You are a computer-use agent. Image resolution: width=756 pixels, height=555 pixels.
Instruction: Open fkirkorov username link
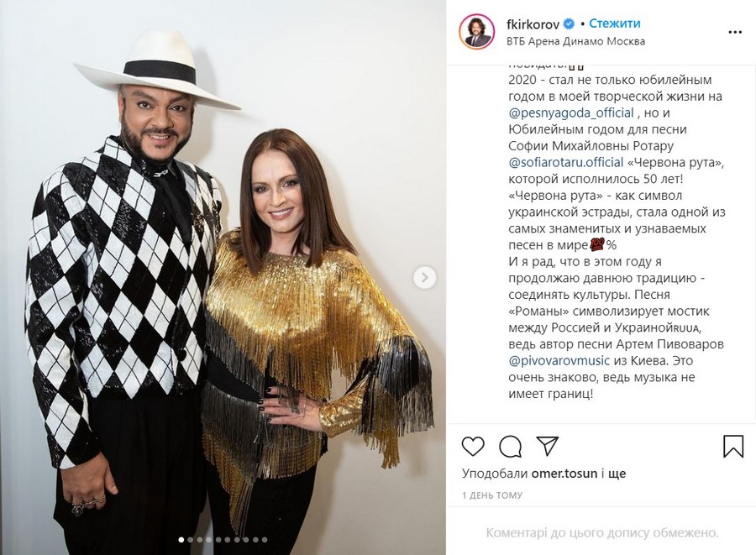point(533,24)
